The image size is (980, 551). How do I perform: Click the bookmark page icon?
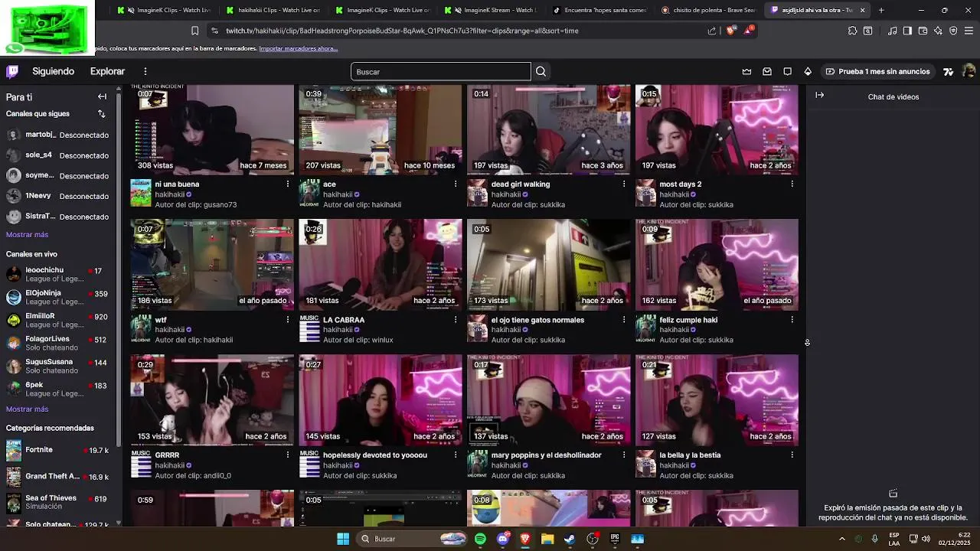[x=194, y=31]
